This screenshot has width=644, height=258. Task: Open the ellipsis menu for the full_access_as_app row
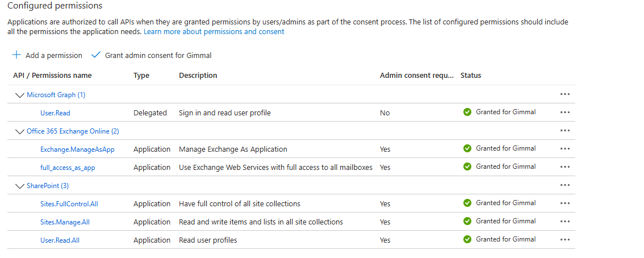pyautogui.click(x=564, y=167)
